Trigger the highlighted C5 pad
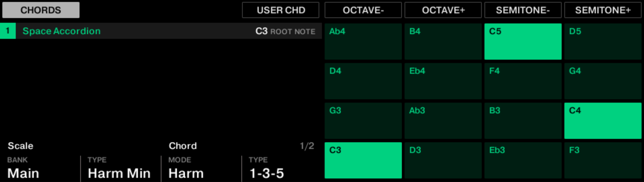The height and width of the screenshot is (182, 644). pyautogui.click(x=523, y=41)
